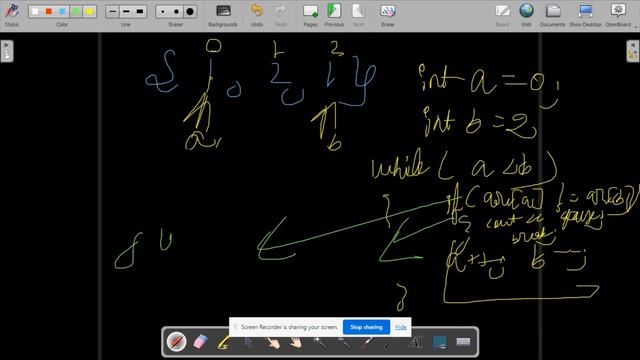The height and width of the screenshot is (360, 640).
Task: Select the Laser pointer tool
Action: [x=367, y=342]
